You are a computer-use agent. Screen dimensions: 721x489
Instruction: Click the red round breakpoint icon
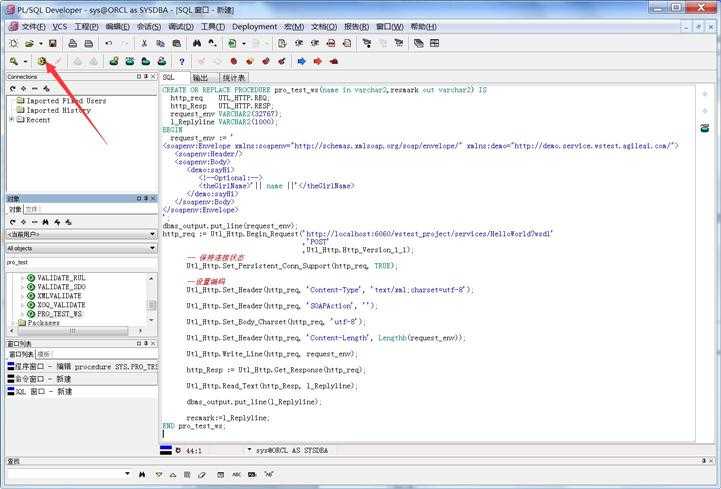click(234, 61)
